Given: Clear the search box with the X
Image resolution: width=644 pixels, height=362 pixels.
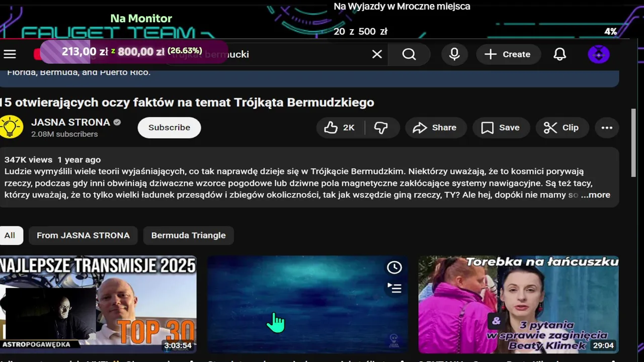Looking at the screenshot, I should click(377, 54).
